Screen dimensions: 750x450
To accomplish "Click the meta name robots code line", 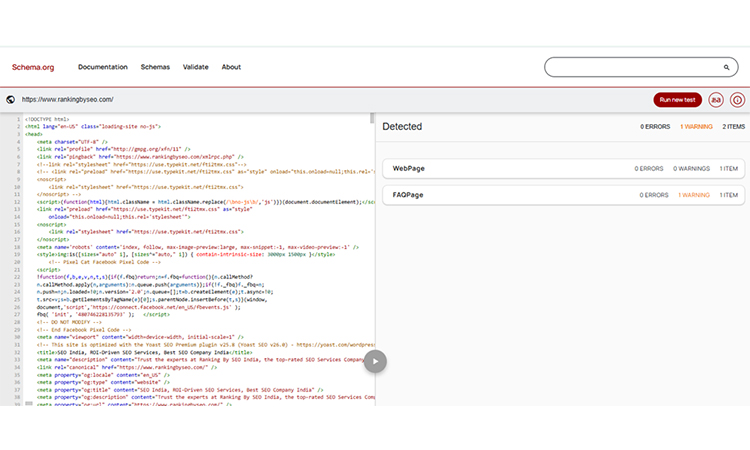I will (x=198, y=247).
